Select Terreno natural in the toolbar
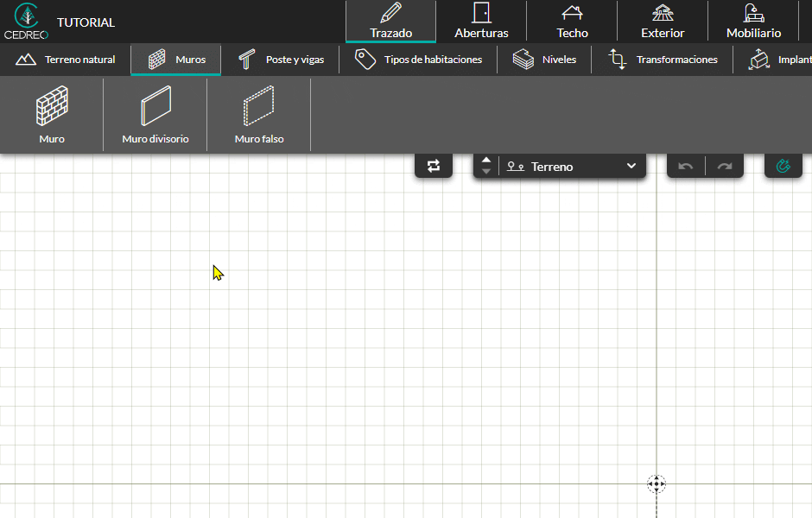 tap(66, 60)
